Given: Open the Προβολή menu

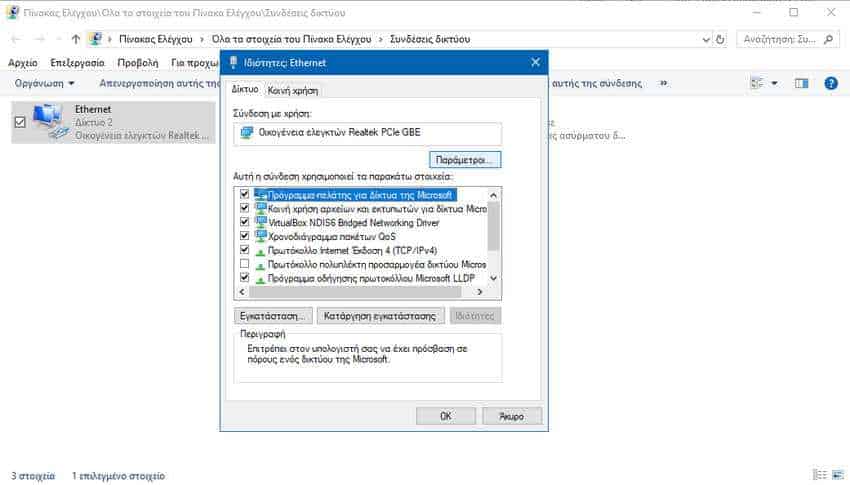Looking at the screenshot, I should coord(138,63).
